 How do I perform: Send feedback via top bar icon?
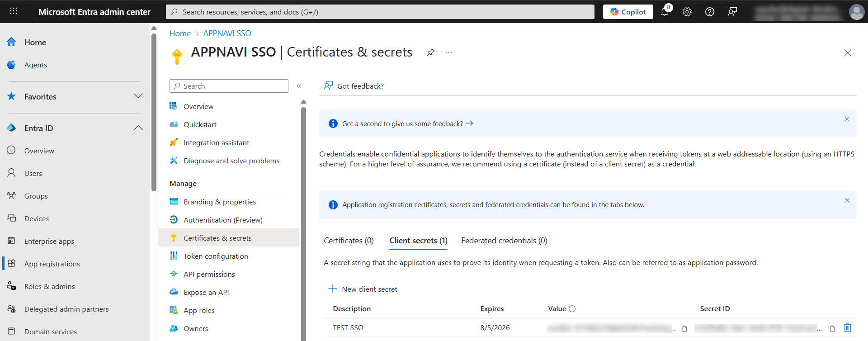tap(732, 12)
